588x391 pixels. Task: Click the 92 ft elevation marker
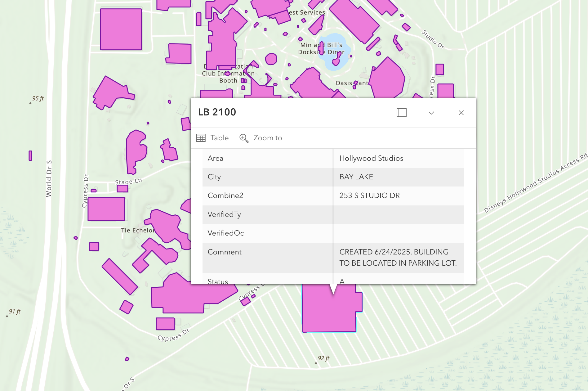click(x=323, y=358)
